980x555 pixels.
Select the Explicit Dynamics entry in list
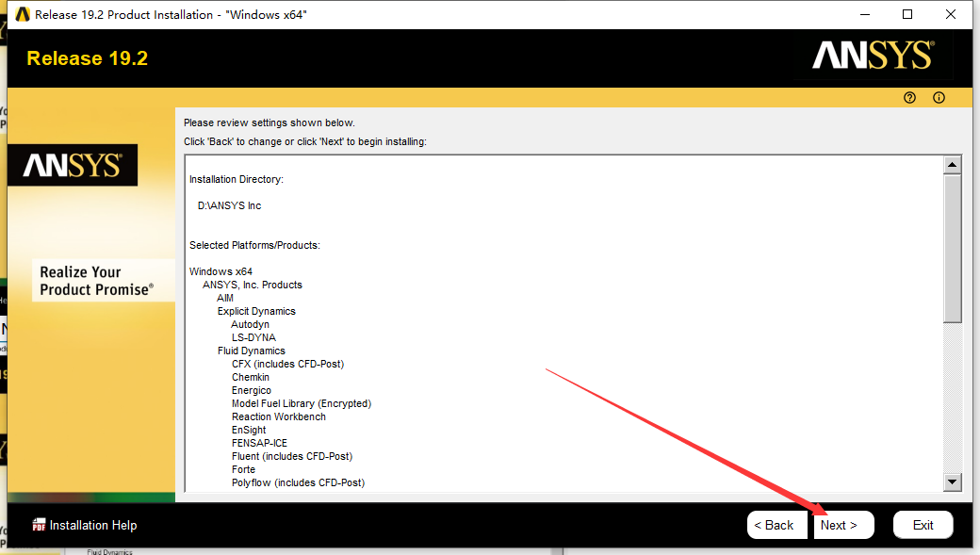pos(256,311)
